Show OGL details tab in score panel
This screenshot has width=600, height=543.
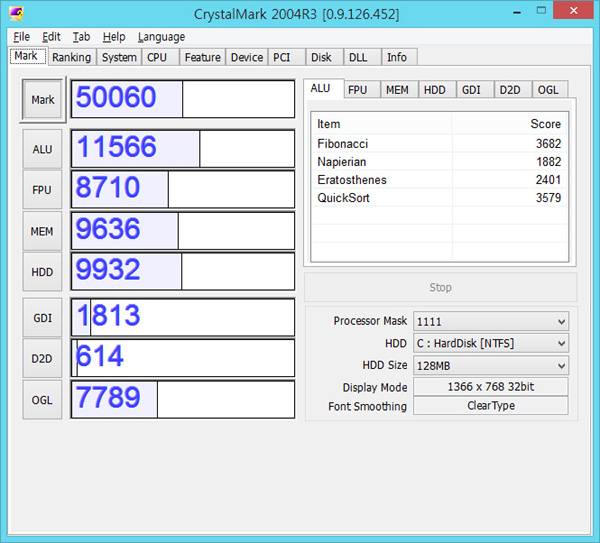click(x=548, y=90)
